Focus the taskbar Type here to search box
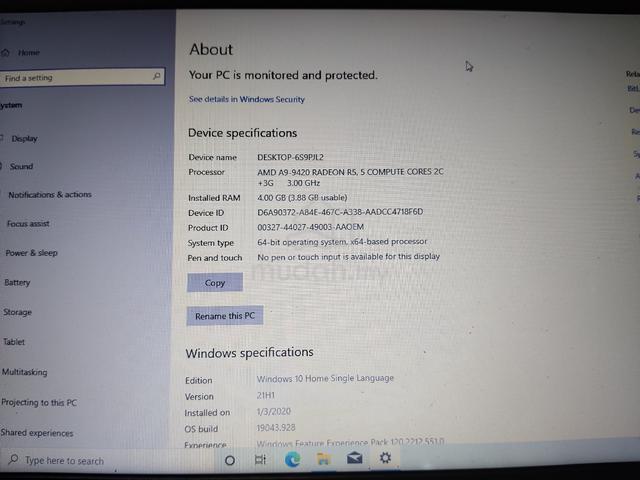Viewport: 640px width, 480px height. click(x=106, y=460)
